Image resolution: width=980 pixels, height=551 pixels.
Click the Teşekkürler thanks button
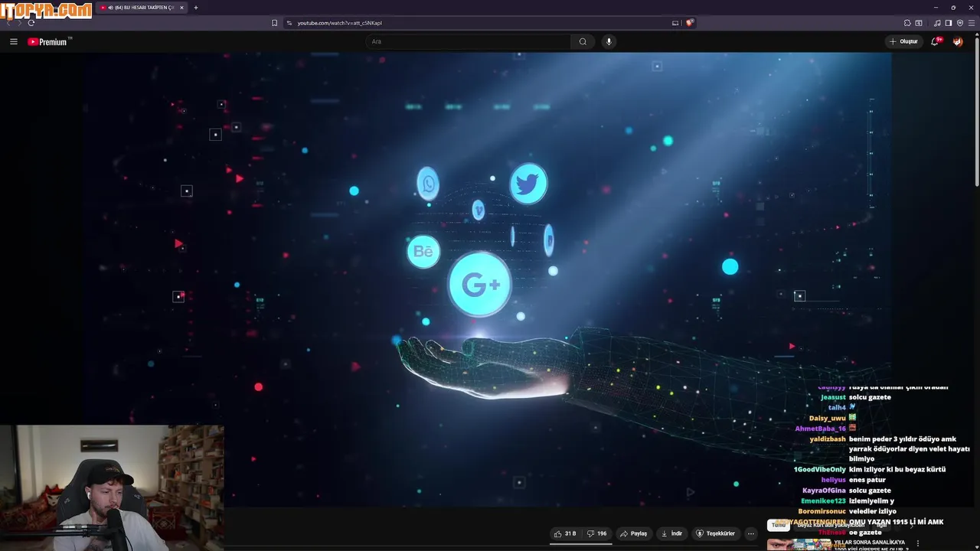tap(715, 533)
